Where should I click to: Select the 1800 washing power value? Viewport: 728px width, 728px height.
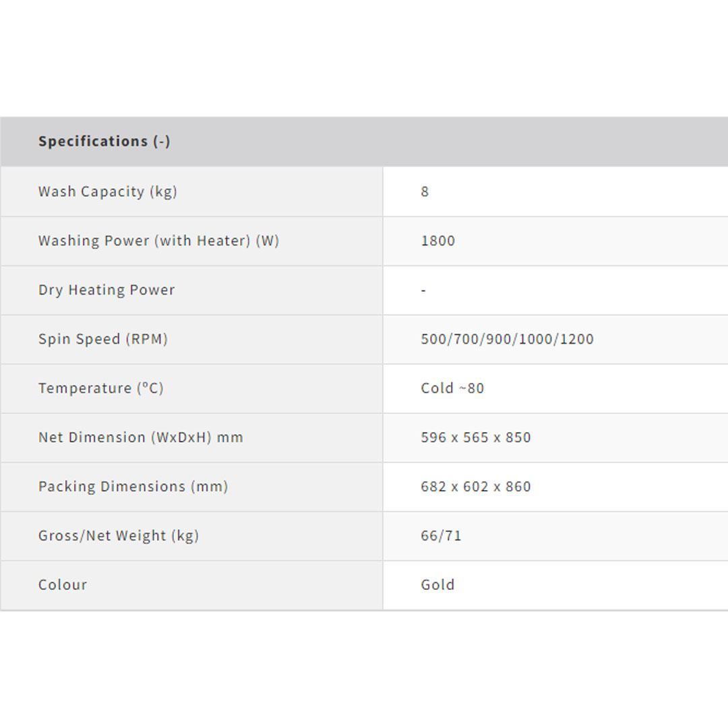click(x=438, y=241)
